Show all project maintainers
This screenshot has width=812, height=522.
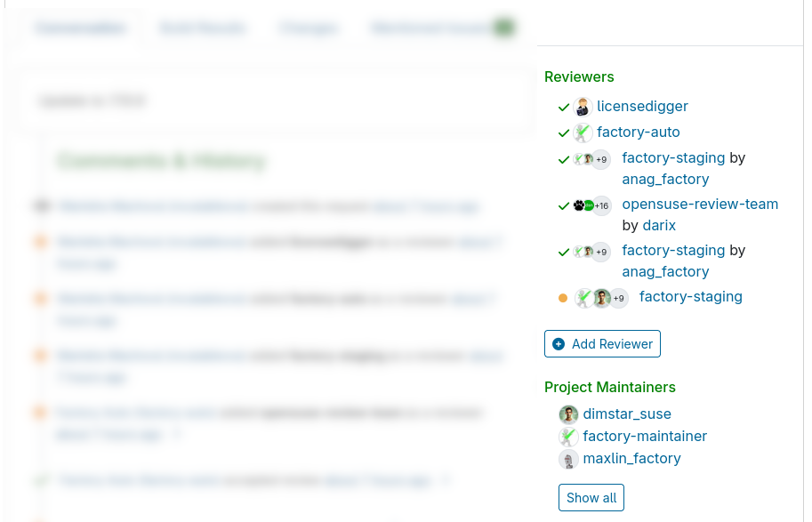click(591, 498)
